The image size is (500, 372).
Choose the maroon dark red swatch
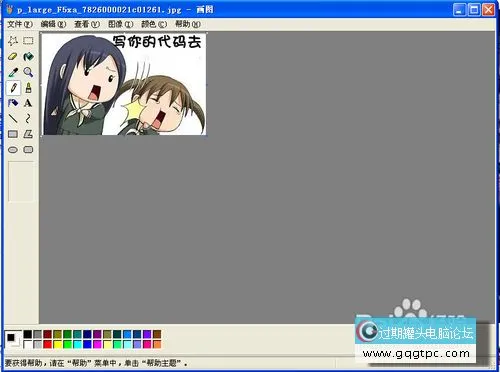(x=48, y=334)
